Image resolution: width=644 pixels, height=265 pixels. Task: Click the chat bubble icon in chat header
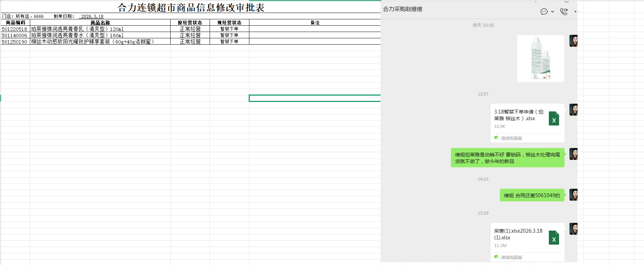(544, 12)
